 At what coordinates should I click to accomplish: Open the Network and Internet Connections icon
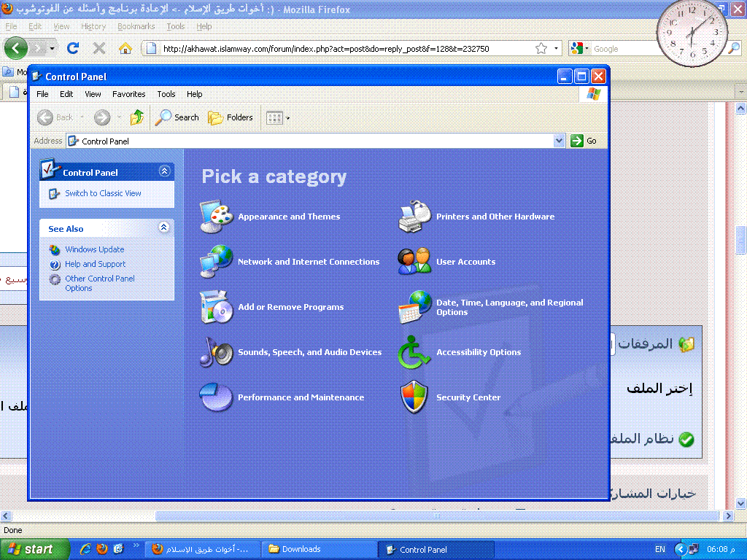click(216, 262)
